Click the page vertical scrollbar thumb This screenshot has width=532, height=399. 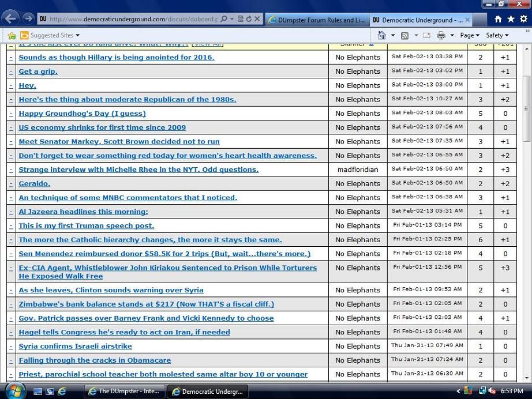pyautogui.click(x=526, y=108)
